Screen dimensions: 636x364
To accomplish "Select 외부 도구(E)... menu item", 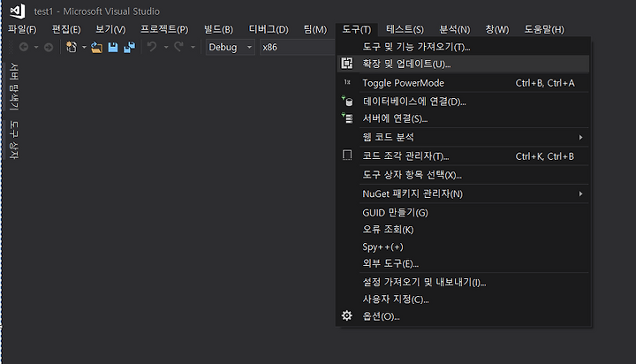I will [x=463, y=263].
